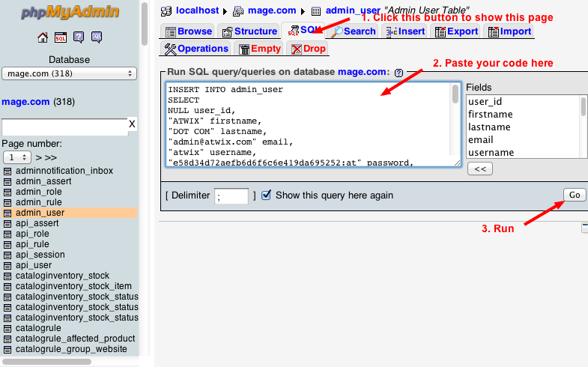The height and width of the screenshot is (367, 588).
Task: Click table icon beside api_assert
Action: (x=7, y=224)
